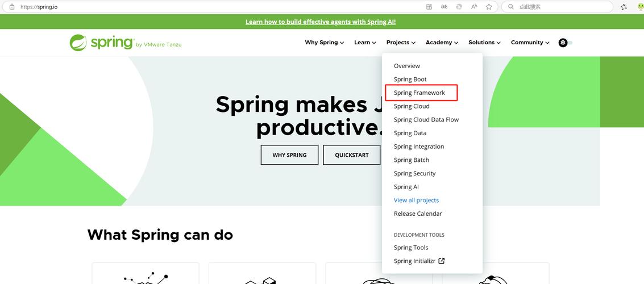Image resolution: width=644 pixels, height=284 pixels.
Task: Add page to favorites with star icon
Action: click(489, 7)
